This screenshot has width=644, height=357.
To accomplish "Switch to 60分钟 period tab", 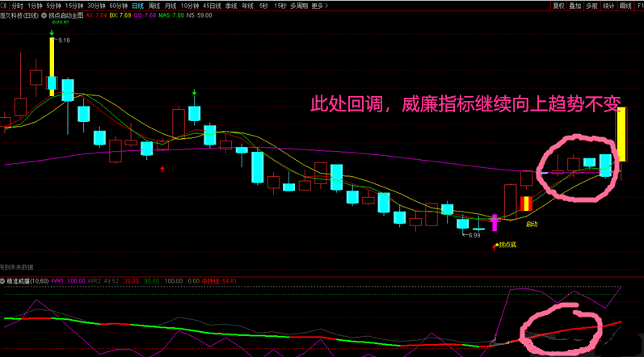I will 118,6.
